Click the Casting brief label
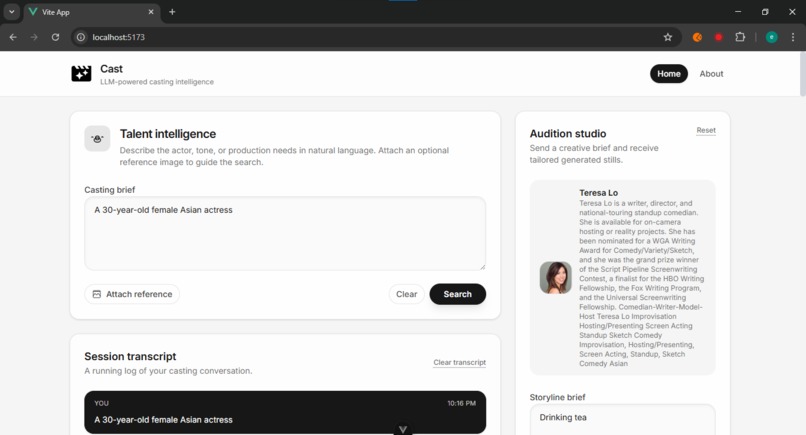This screenshot has height=435, width=806. coord(109,190)
